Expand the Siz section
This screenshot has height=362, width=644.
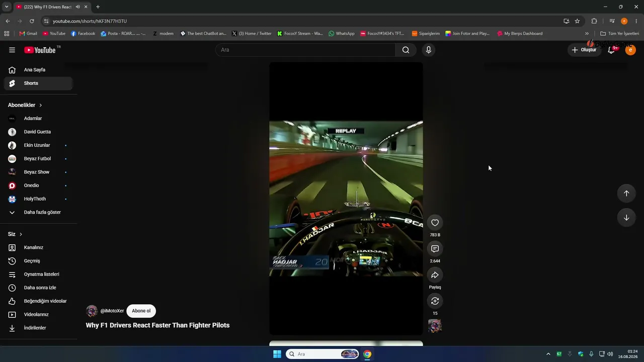click(15, 234)
